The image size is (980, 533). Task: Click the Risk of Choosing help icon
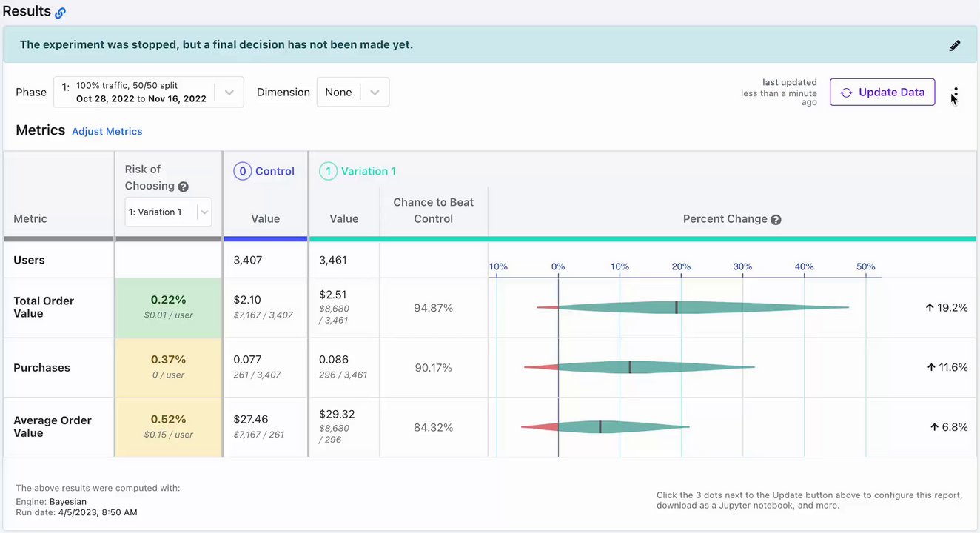[184, 187]
